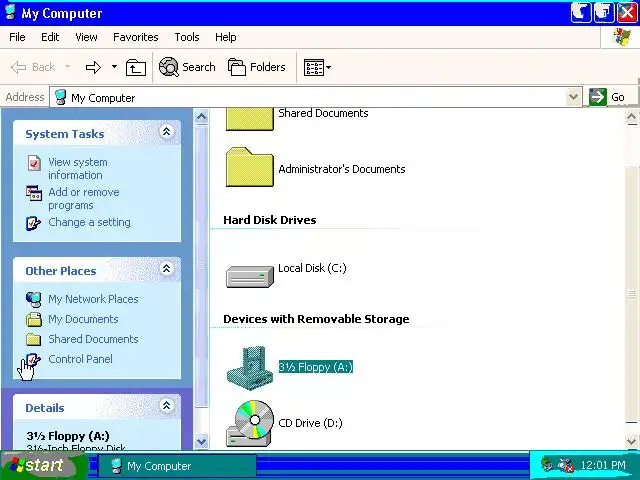Click the Forward arrow toolbar button
The width and height of the screenshot is (640, 480).
pyautogui.click(x=93, y=67)
